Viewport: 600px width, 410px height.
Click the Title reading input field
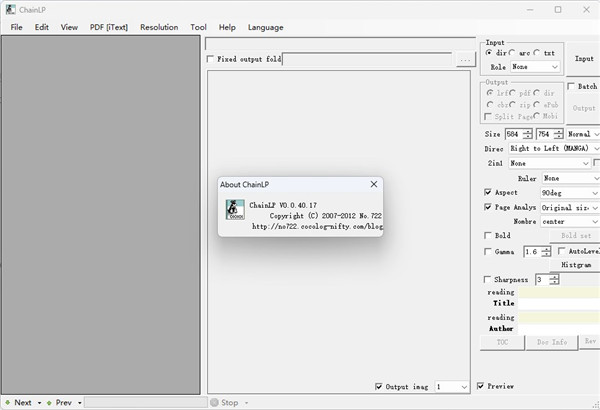(559, 293)
